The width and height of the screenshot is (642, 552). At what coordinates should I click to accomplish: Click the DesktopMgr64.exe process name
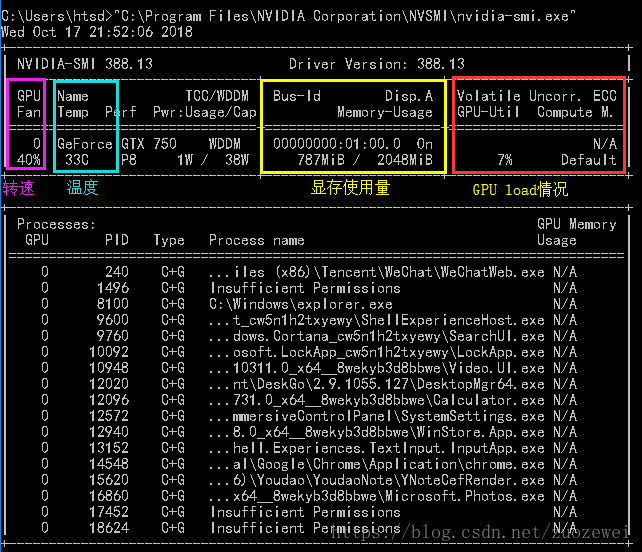377,384
